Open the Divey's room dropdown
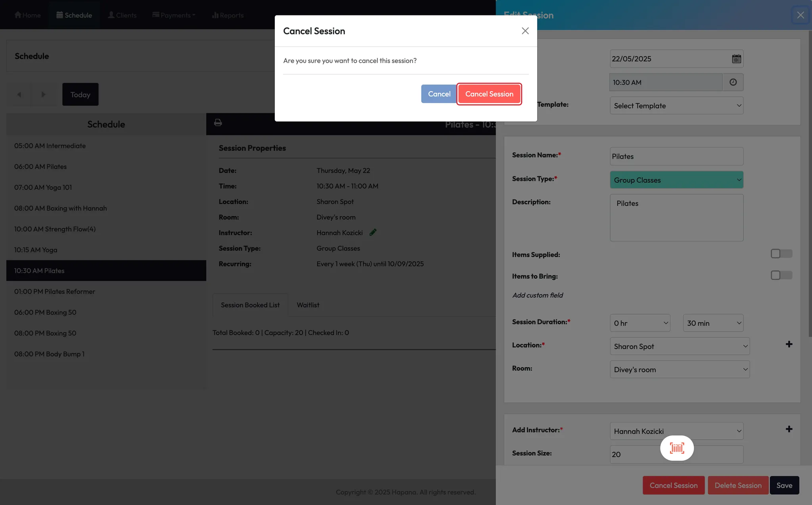This screenshot has height=505, width=812. pyautogui.click(x=680, y=370)
